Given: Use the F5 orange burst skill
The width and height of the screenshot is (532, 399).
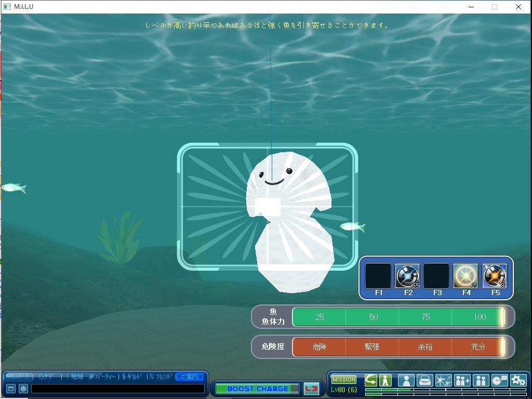Looking at the screenshot, I should pyautogui.click(x=495, y=276).
